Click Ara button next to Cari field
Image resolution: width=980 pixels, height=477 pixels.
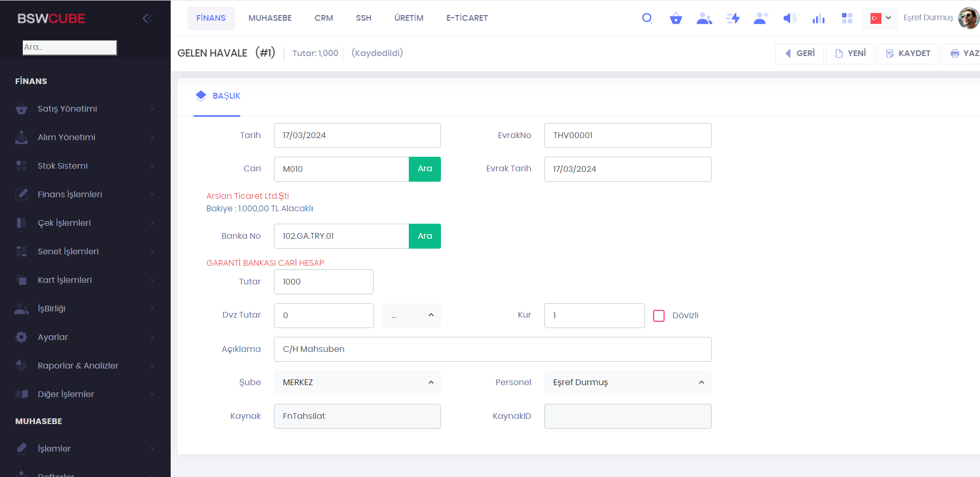click(x=424, y=169)
